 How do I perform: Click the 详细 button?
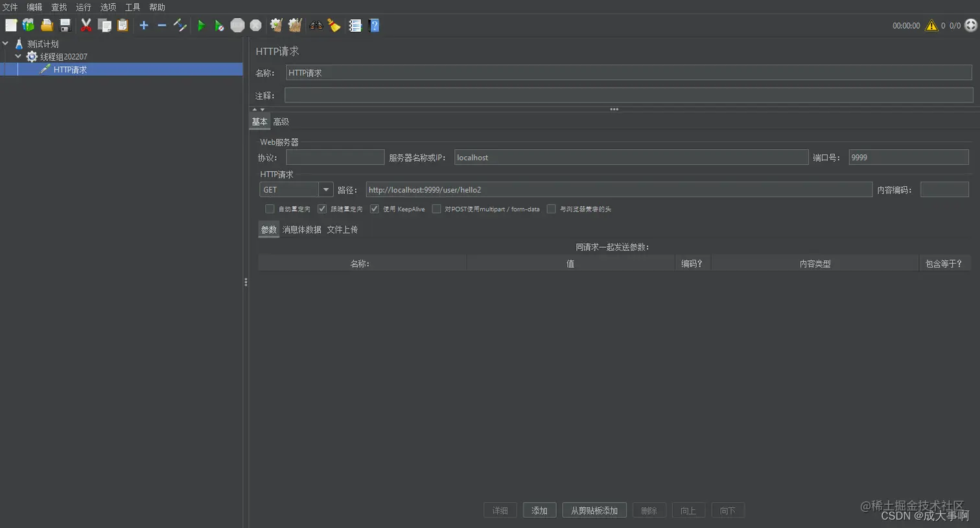click(500, 510)
